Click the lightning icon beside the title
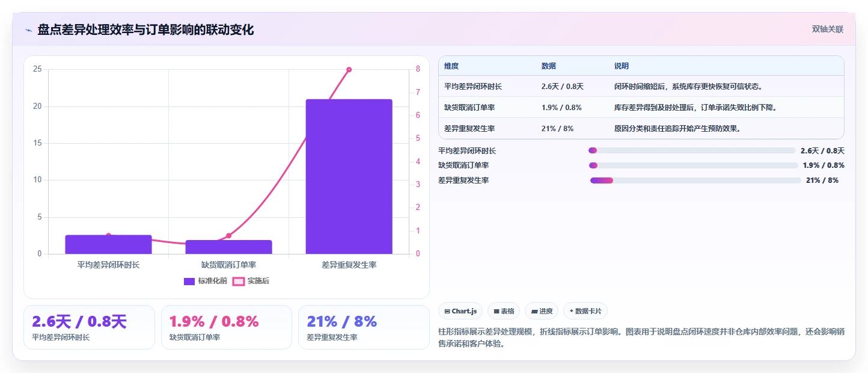This screenshot has height=373, width=868. (x=28, y=30)
